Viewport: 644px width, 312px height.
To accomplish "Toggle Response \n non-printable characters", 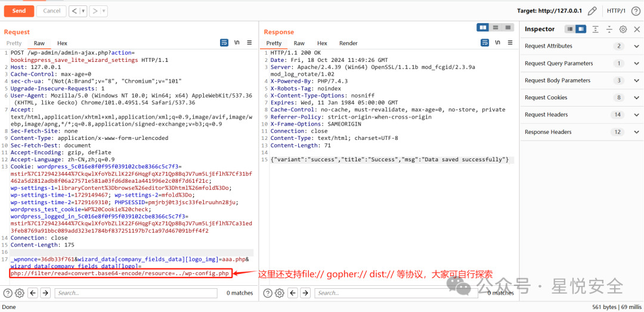I will tap(498, 42).
